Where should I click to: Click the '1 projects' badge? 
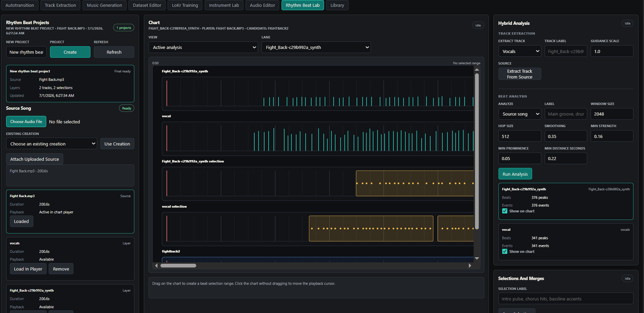pos(123,28)
